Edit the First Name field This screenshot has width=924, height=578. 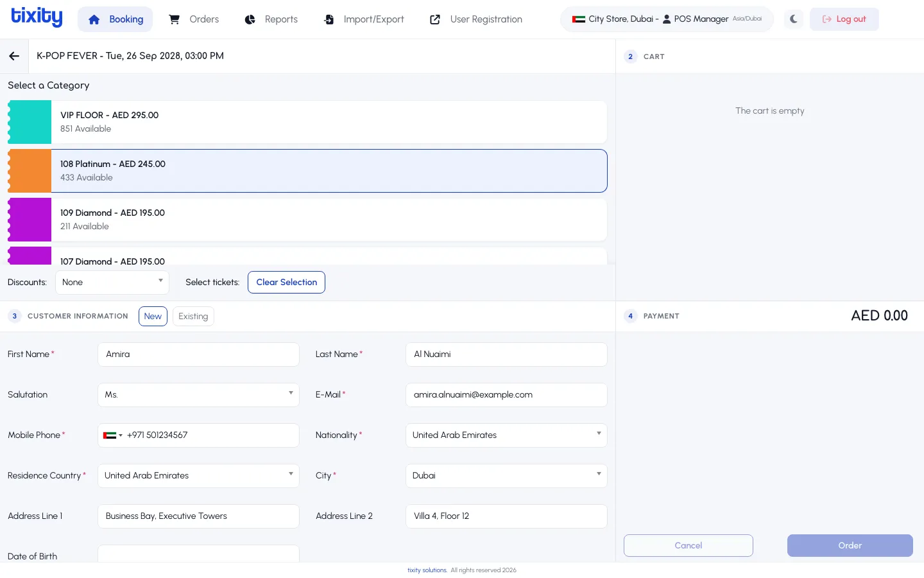[x=198, y=355]
